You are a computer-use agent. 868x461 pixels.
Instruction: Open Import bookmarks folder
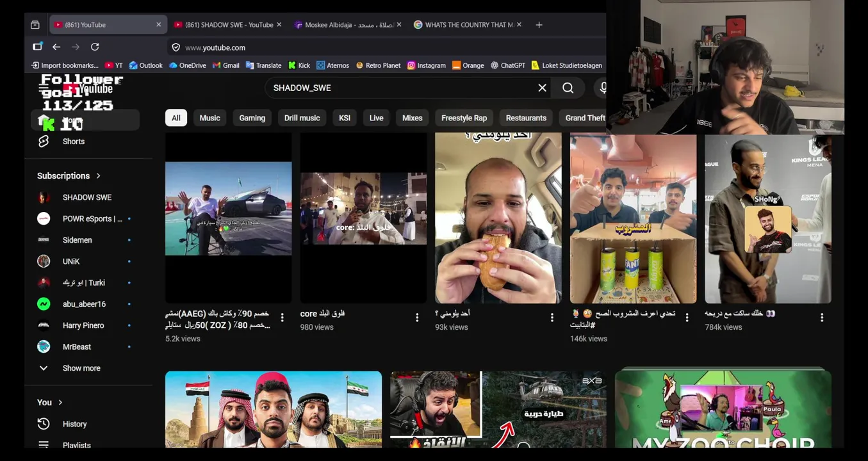click(x=65, y=65)
